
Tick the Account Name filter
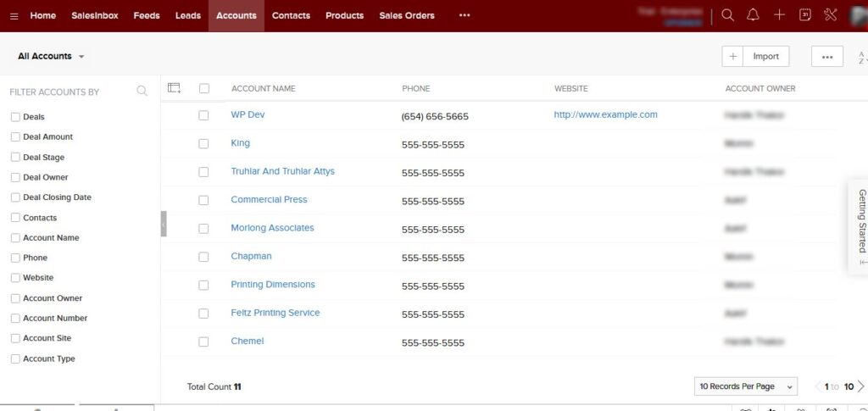tap(15, 238)
